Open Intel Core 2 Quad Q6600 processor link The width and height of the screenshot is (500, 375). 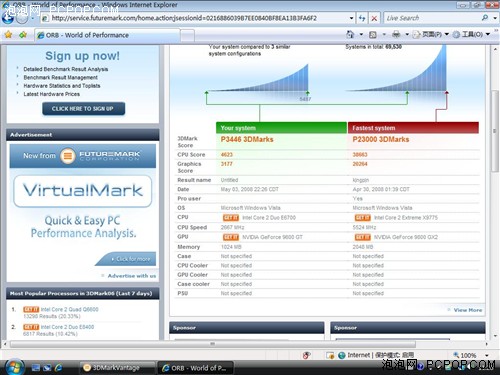pos(70,309)
